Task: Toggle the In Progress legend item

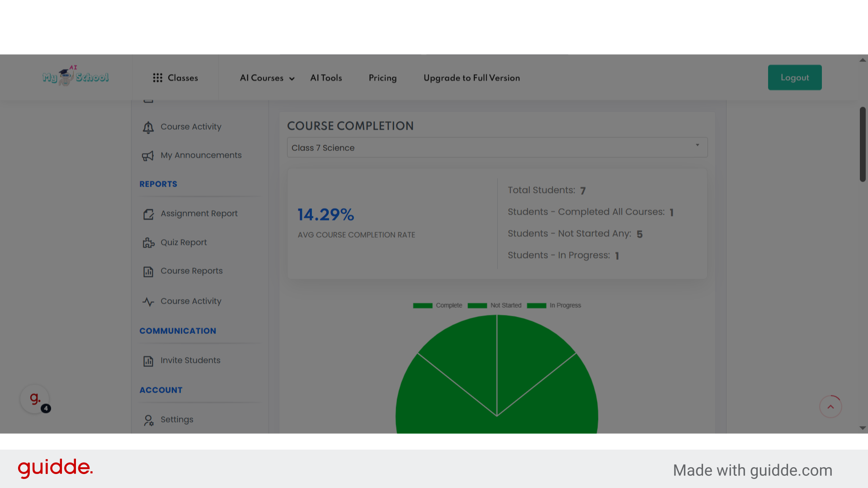Action: click(554, 305)
